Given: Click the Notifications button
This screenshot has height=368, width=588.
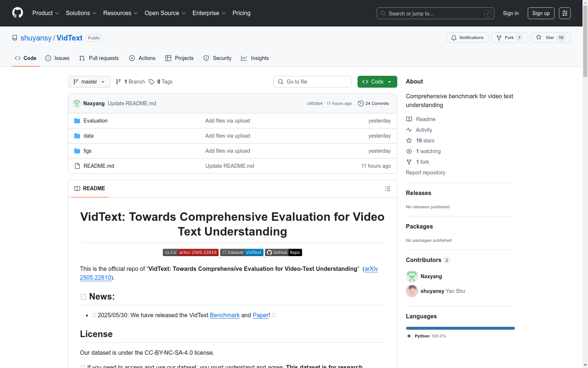Looking at the screenshot, I should point(467,38).
